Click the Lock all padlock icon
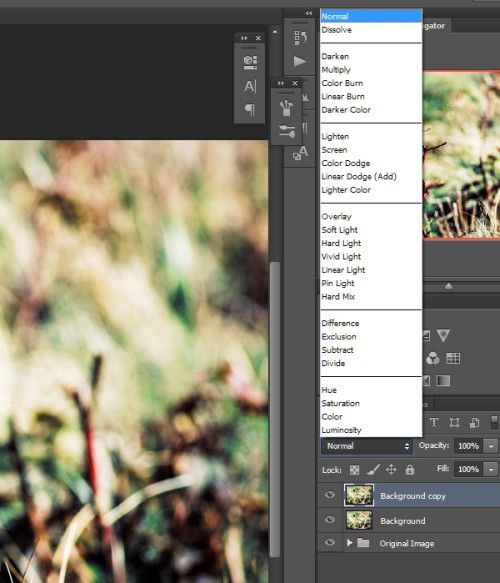The image size is (500, 583). [410, 470]
